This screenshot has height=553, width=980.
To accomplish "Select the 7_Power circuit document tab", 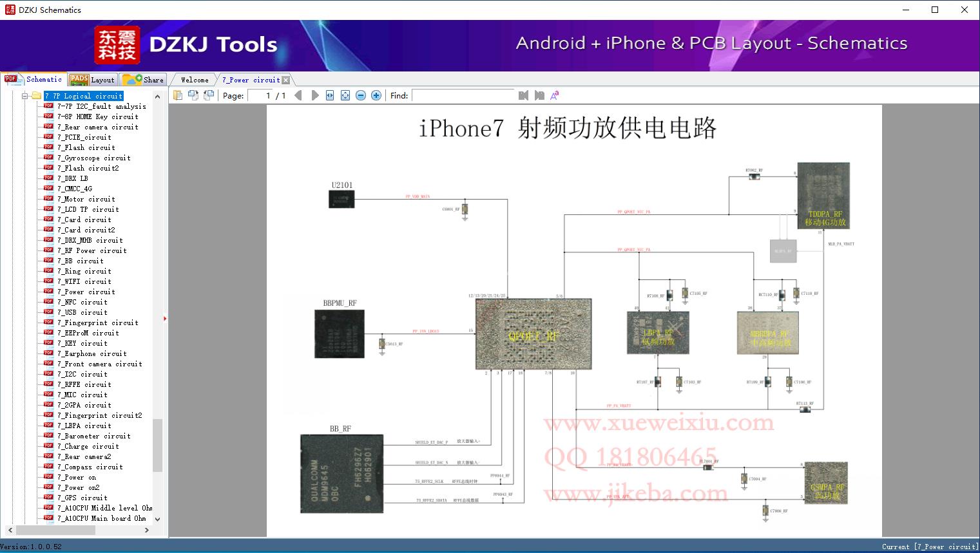I will (x=251, y=80).
